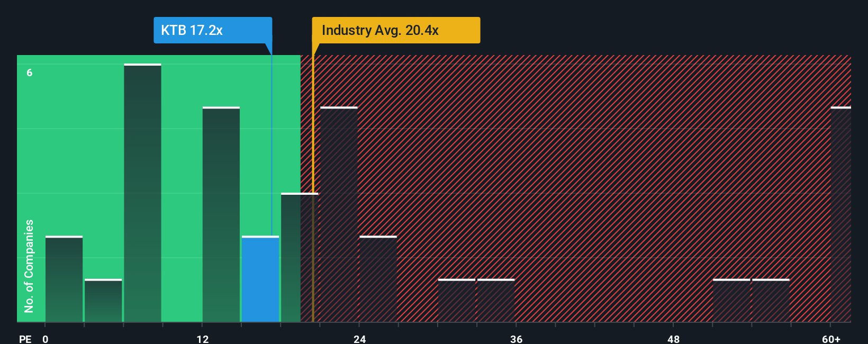Select the bar crossed by the industry average line
This screenshot has height=344, width=868.
point(300,257)
